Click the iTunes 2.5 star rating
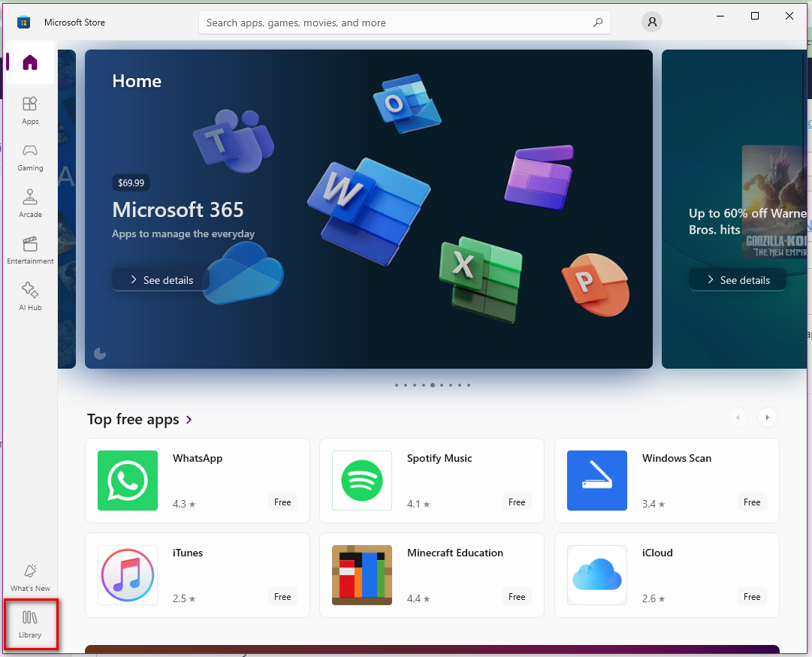Viewport: 812px width, 657px height. tap(184, 598)
